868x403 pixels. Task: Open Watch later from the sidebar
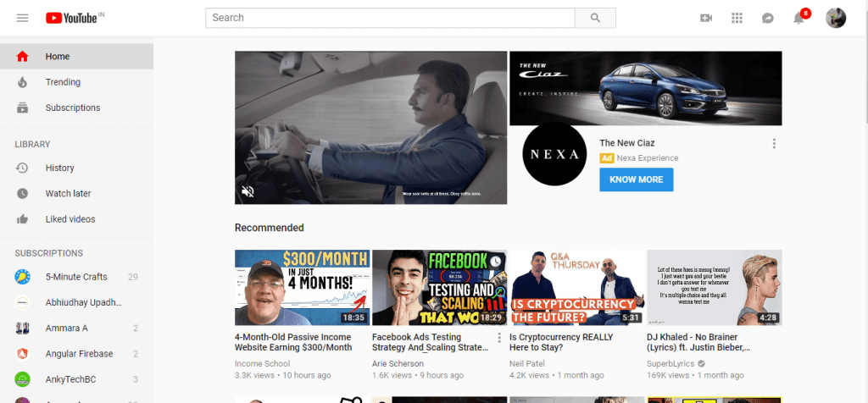pyautogui.click(x=76, y=194)
